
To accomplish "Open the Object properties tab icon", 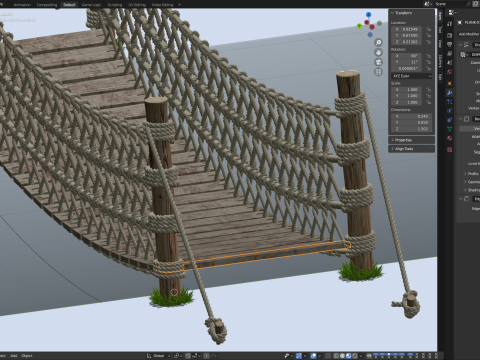I will click(x=449, y=83).
